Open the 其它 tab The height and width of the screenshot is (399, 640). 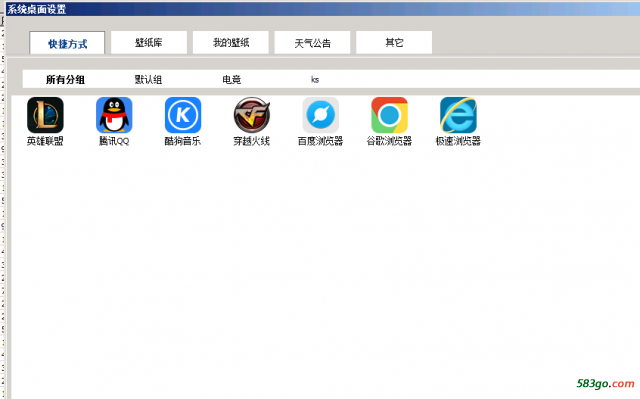[394, 42]
